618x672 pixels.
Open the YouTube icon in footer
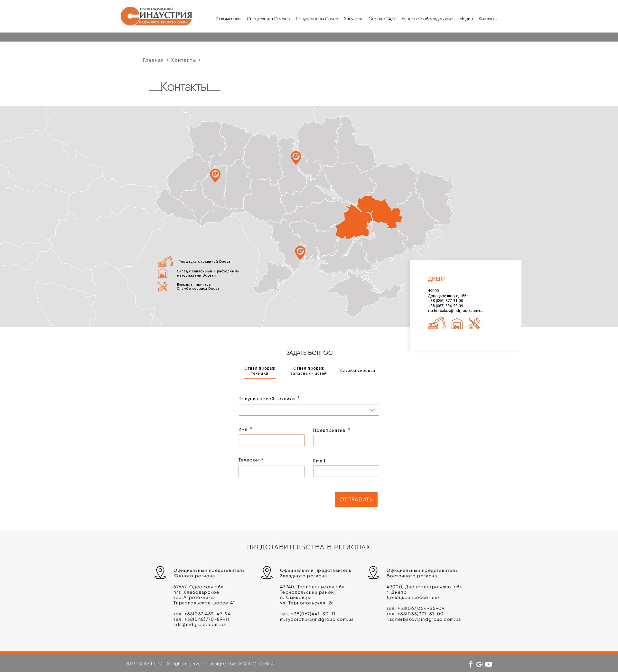[x=489, y=664]
